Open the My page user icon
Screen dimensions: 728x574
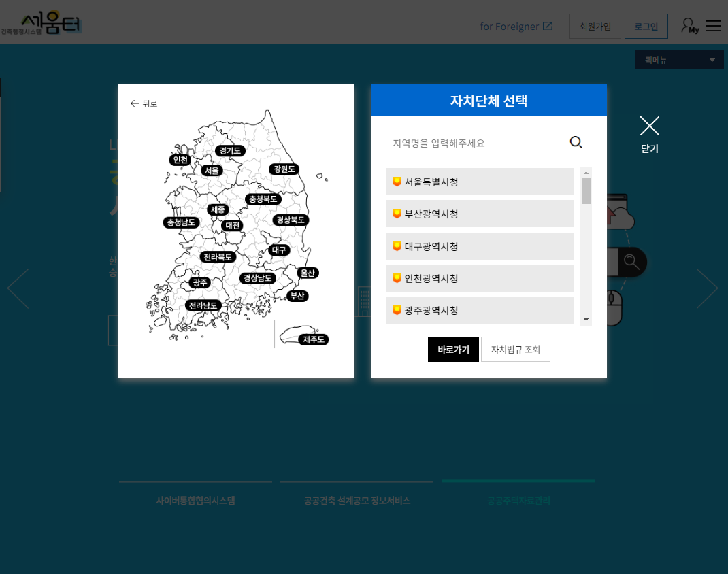[690, 26]
